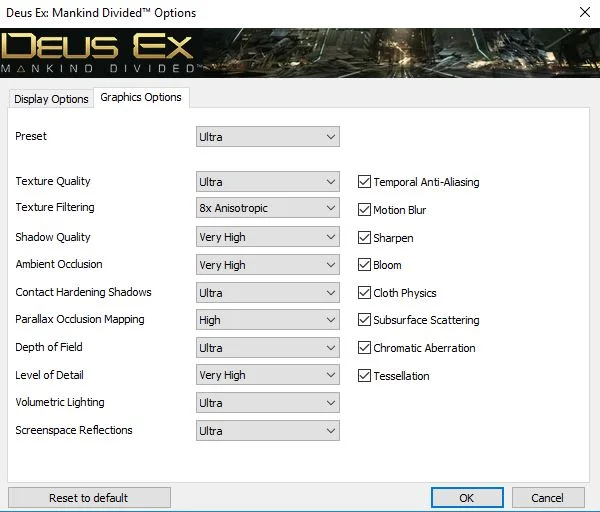The width and height of the screenshot is (600, 512).
Task: Click the Texture Quality label
Action: click(53, 181)
